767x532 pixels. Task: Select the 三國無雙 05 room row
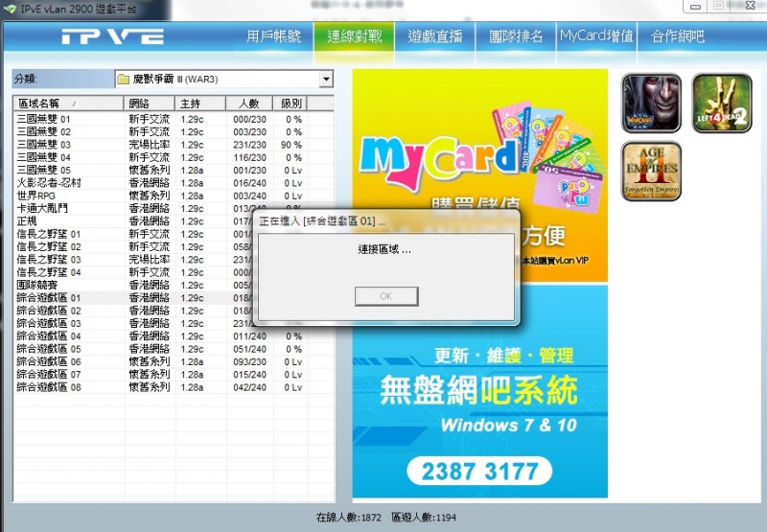[x=174, y=171]
